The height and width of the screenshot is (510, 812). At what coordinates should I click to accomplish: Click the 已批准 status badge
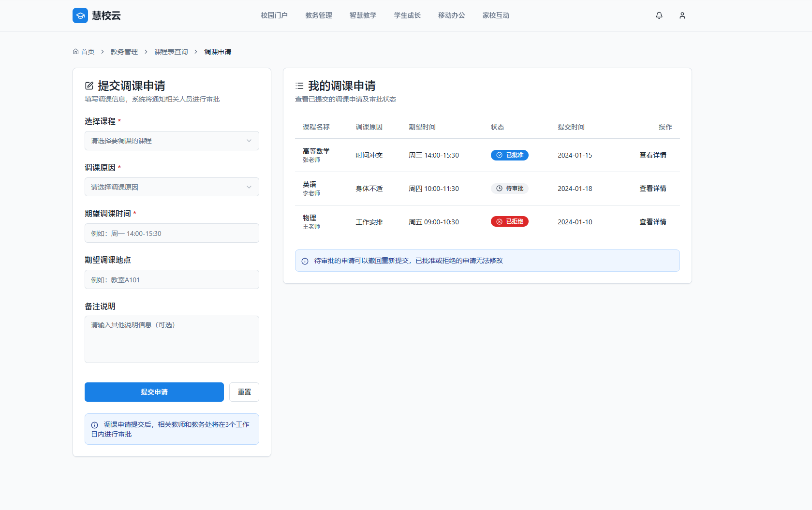[x=510, y=155]
